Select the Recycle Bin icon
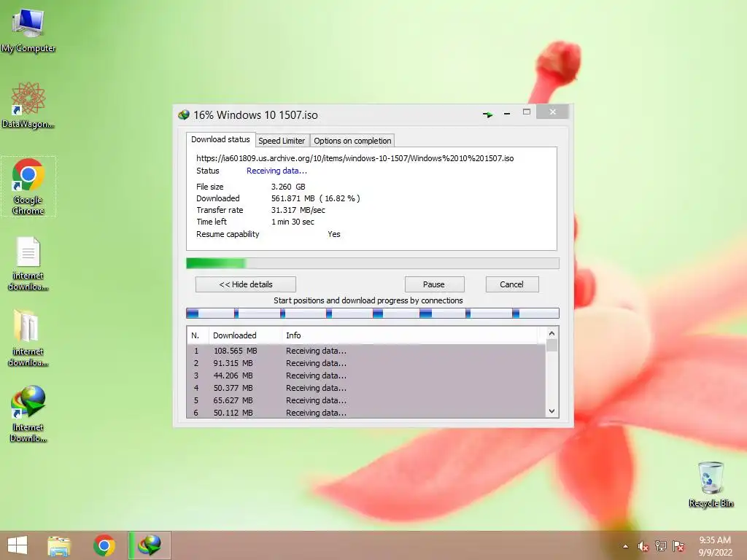Image resolution: width=747 pixels, height=560 pixels. coord(711,484)
